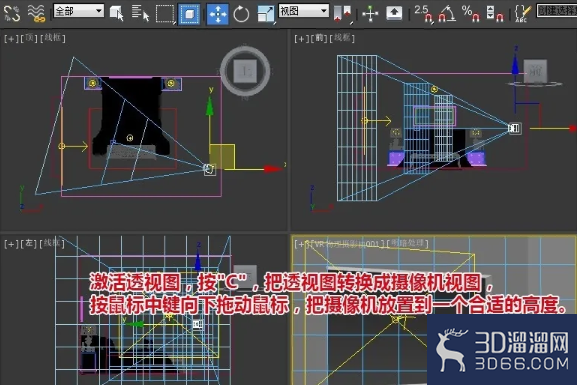This screenshot has width=577, height=385.
Task: Click the [线框] label in the front viewport
Action: click(342, 38)
